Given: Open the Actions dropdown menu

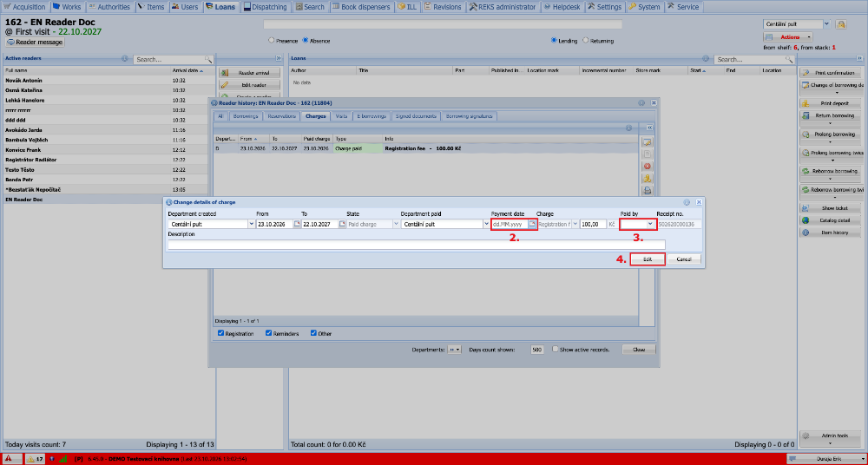Looking at the screenshot, I should [x=788, y=37].
